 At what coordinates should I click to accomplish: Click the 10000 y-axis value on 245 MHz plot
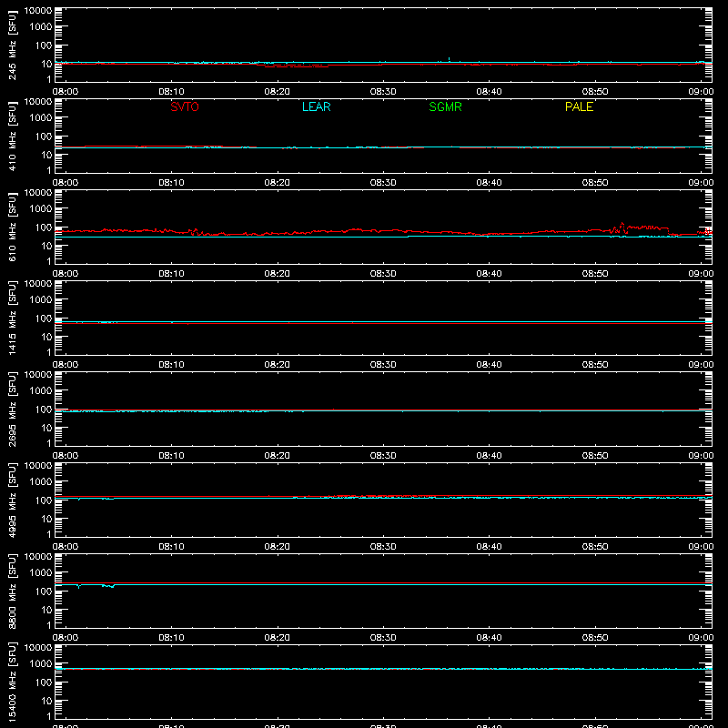[38, 11]
